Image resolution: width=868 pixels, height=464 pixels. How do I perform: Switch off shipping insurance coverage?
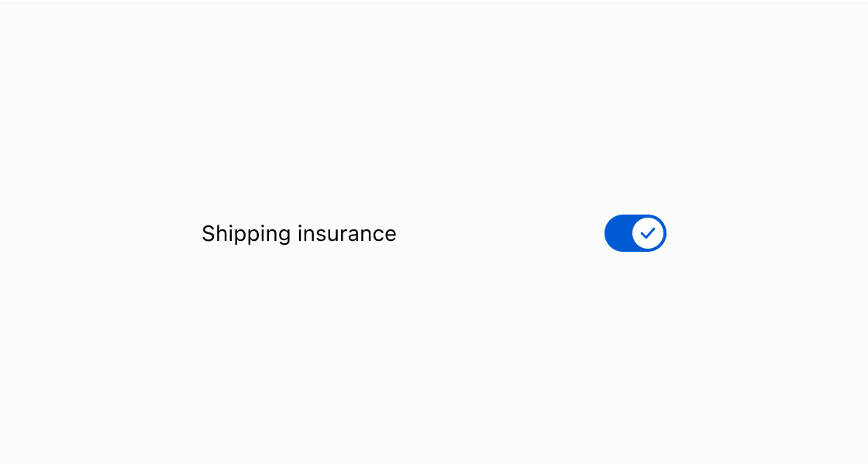pyautogui.click(x=635, y=233)
